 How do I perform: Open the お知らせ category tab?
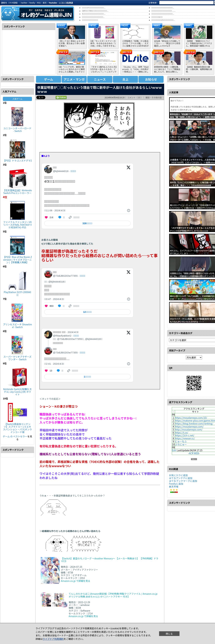151,79
